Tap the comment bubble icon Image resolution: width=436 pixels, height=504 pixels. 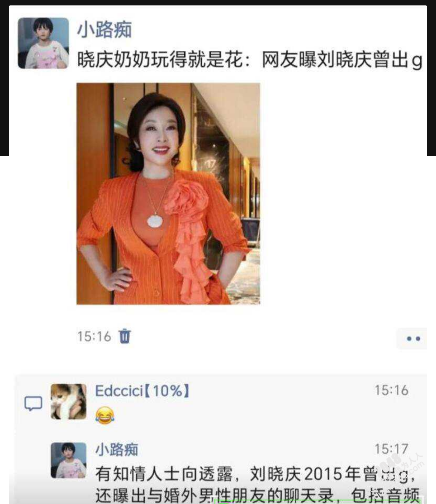(x=33, y=403)
